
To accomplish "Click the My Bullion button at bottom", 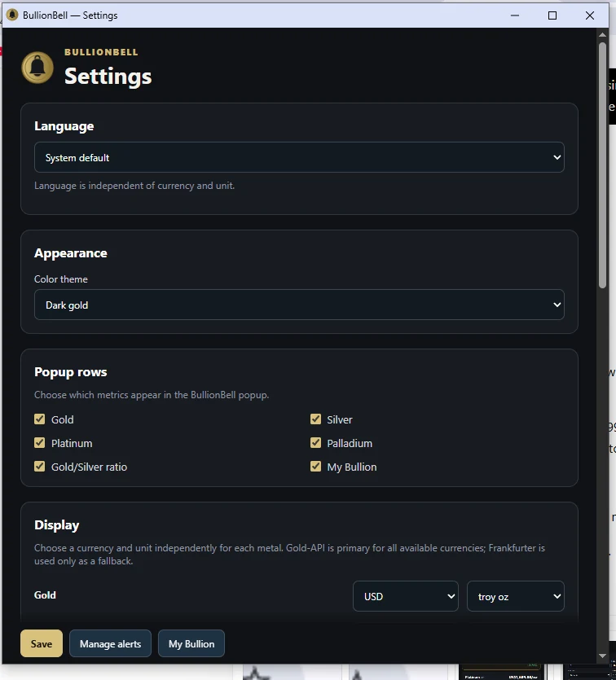I will (x=191, y=643).
